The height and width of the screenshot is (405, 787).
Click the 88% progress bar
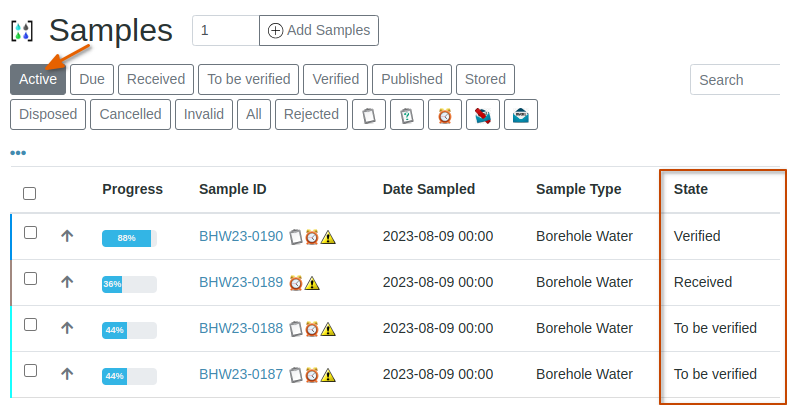pyautogui.click(x=129, y=238)
